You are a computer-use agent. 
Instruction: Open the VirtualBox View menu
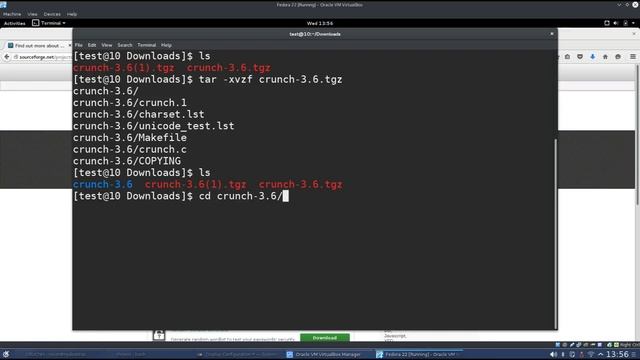pos(32,14)
